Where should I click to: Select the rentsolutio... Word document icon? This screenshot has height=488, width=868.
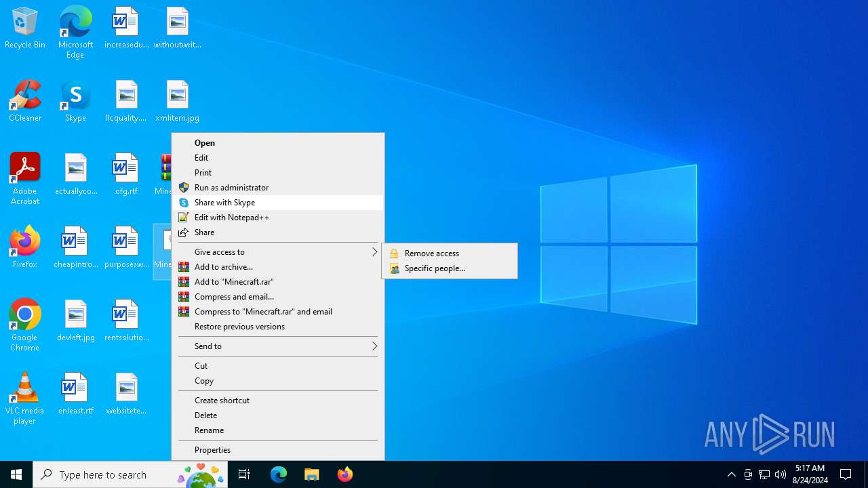(126, 321)
